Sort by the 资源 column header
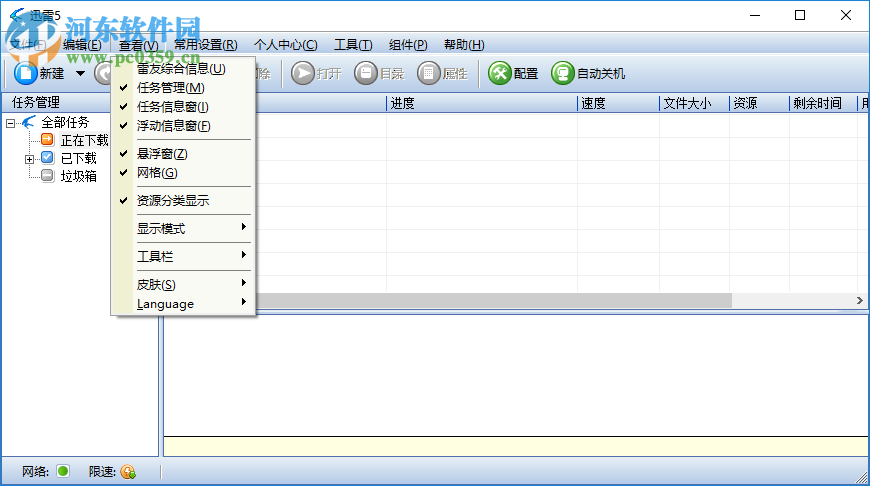This screenshot has width=870, height=486. tap(759, 103)
